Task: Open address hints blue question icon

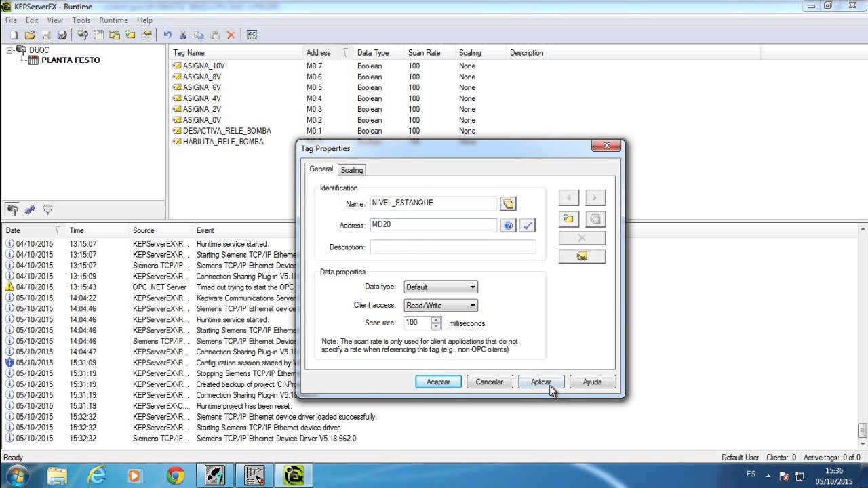Action: (508, 226)
